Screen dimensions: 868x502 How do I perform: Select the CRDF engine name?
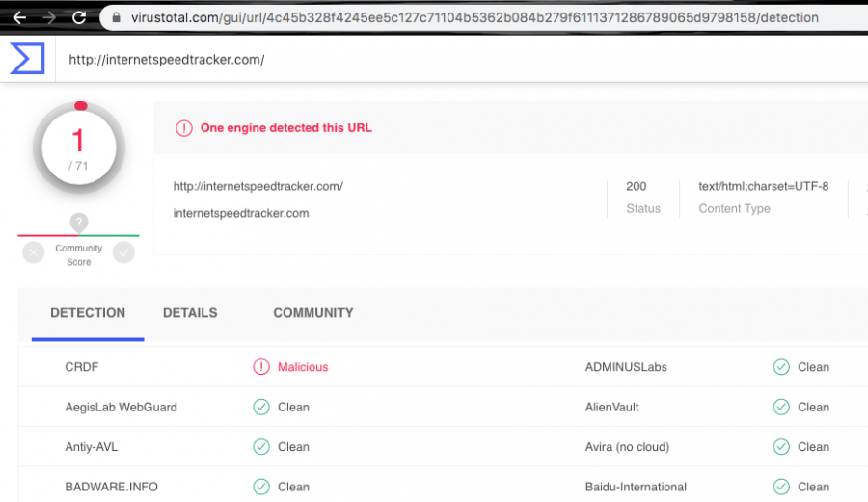(81, 367)
